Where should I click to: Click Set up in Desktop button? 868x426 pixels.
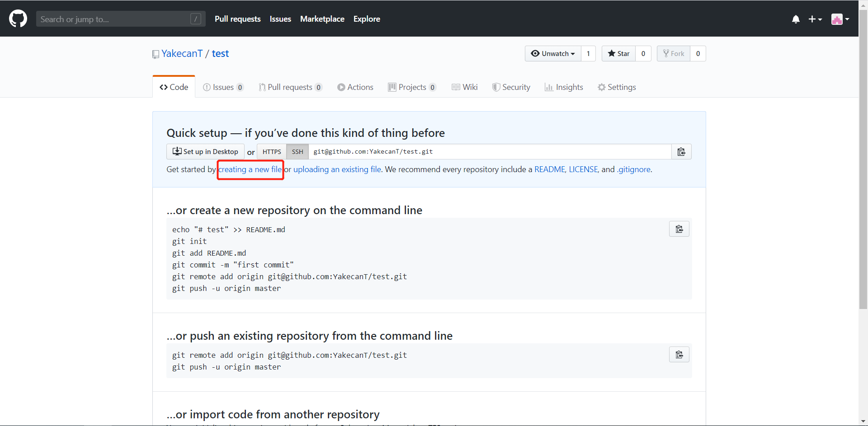[x=205, y=152]
